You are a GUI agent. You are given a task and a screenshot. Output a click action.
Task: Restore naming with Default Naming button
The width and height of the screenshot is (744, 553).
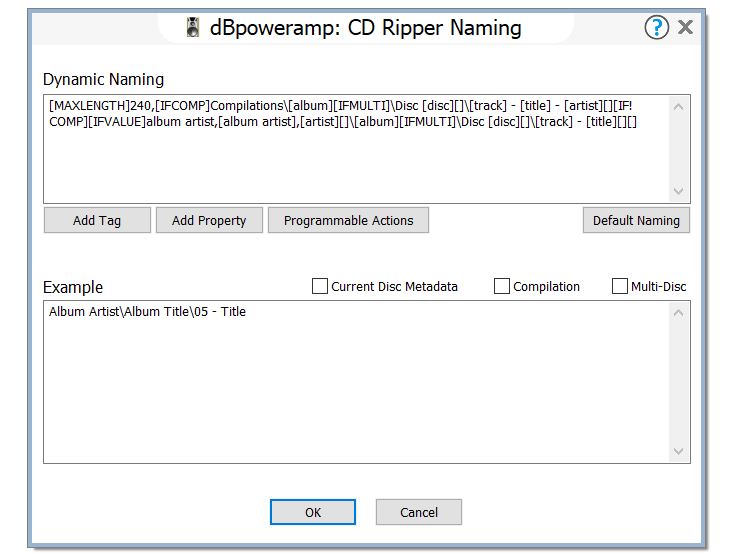(636, 221)
